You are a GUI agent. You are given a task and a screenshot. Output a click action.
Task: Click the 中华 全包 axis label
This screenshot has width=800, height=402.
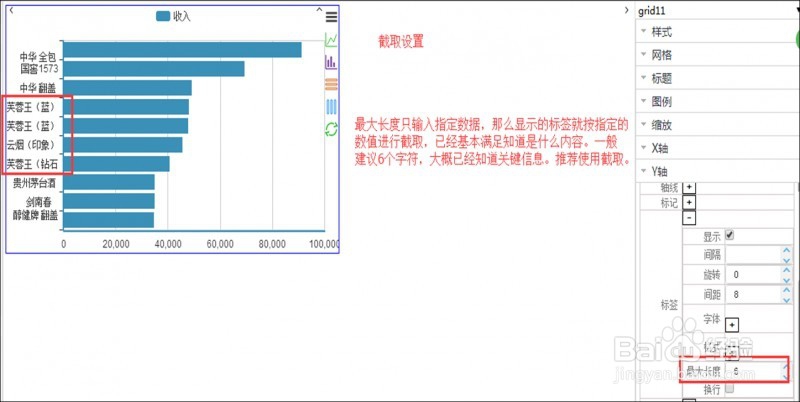(x=38, y=57)
